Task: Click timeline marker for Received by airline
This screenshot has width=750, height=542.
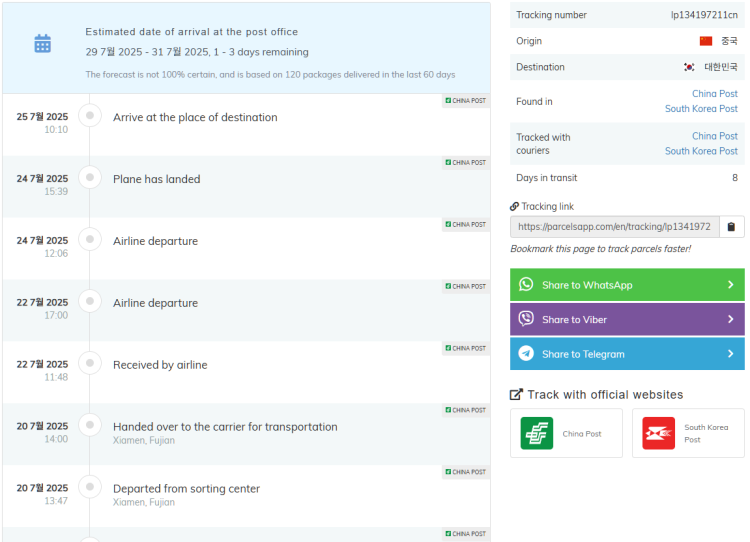Action: [89, 363]
